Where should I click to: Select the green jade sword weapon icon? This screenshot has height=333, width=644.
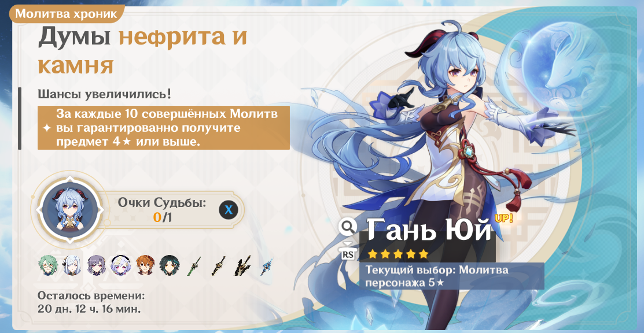coord(194,265)
